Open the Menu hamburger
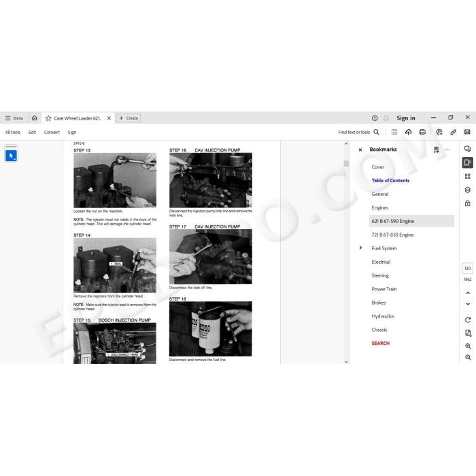Viewport: 476px width, 476px height. tap(14, 118)
